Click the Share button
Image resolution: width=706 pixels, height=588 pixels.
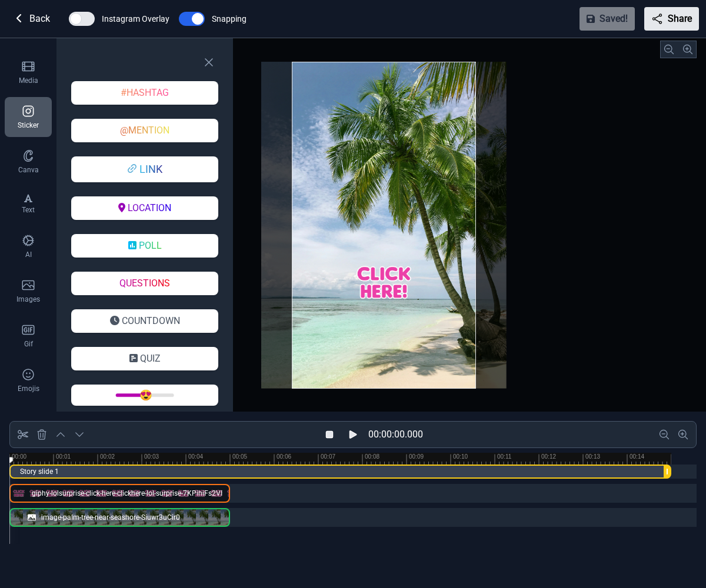pyautogui.click(x=671, y=19)
